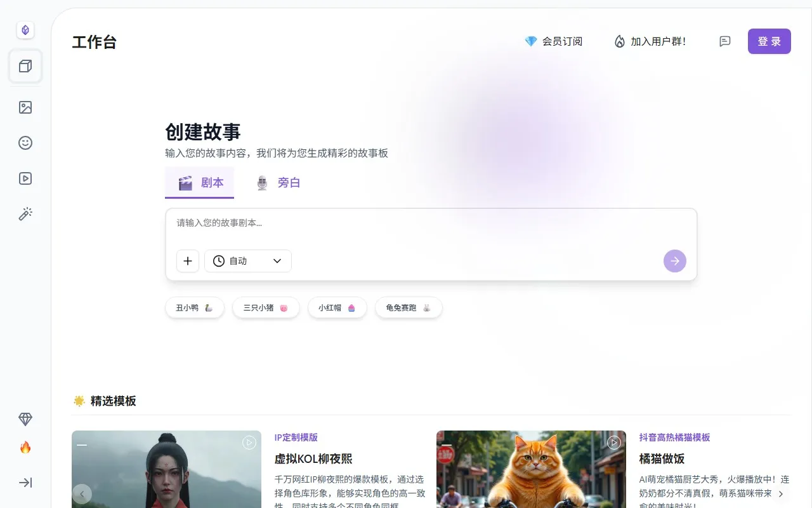Open the image gallery sidebar icon
Image resolution: width=812 pixels, height=508 pixels.
pos(25,107)
